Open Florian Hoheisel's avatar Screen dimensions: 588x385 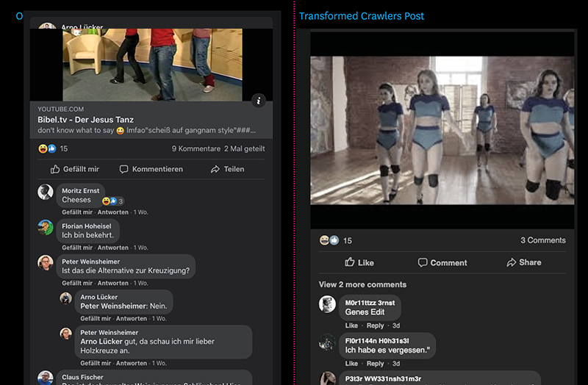pyautogui.click(x=46, y=228)
